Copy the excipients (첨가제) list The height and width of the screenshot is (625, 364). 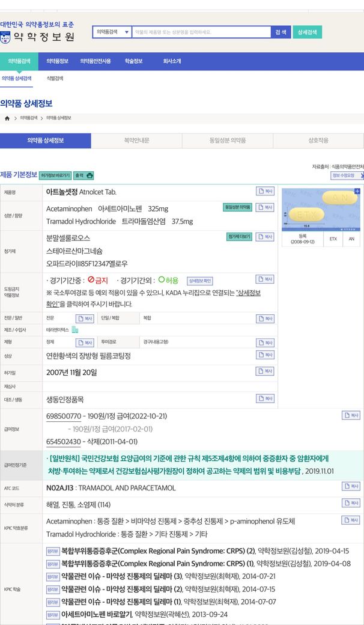[x=265, y=237]
